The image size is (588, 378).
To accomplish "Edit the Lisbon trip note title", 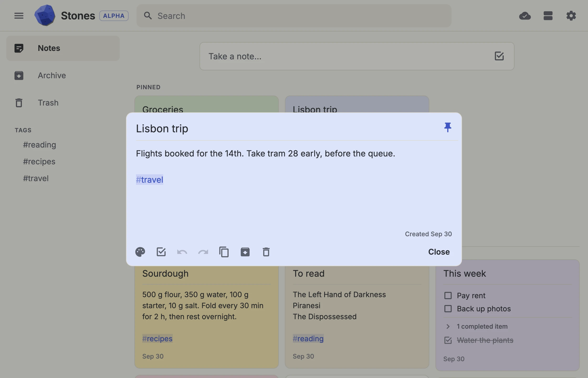I will click(x=162, y=129).
